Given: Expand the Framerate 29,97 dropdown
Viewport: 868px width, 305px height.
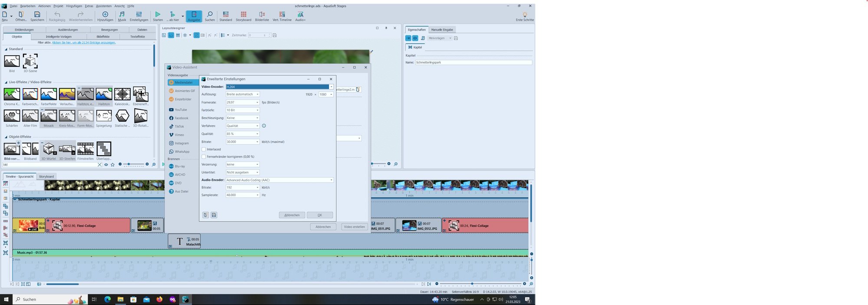Looking at the screenshot, I should click(257, 103).
